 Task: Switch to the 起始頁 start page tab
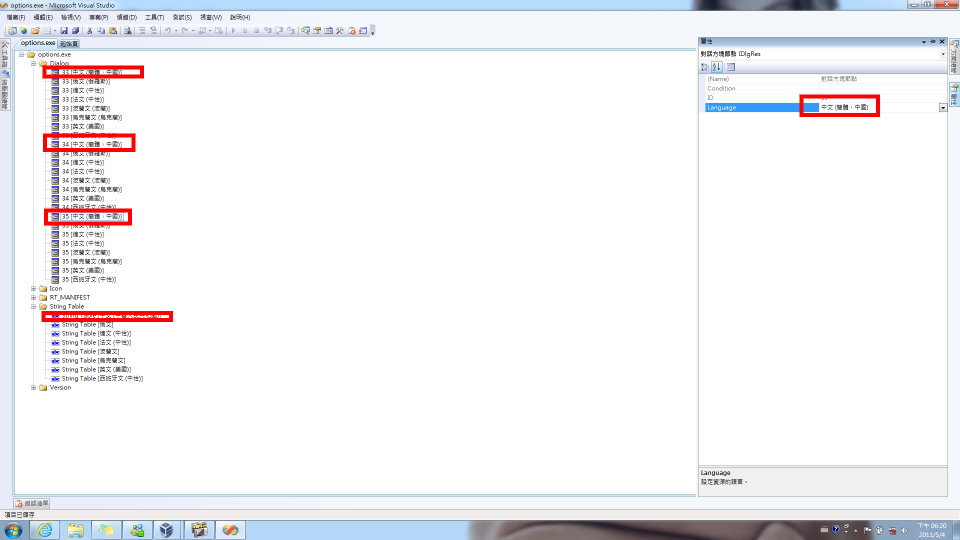pyautogui.click(x=69, y=43)
